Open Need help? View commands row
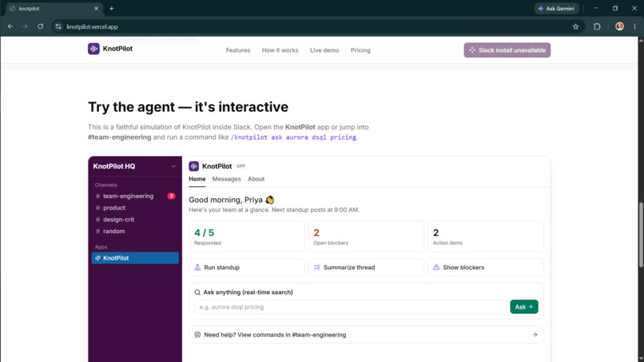This screenshot has height=362, width=644. pyautogui.click(x=366, y=335)
